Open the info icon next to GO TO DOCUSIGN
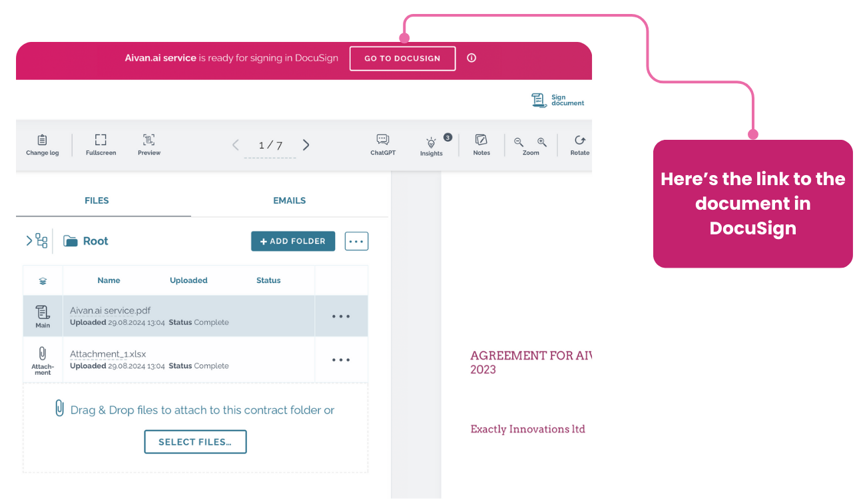The height and width of the screenshot is (504, 855). tap(471, 58)
